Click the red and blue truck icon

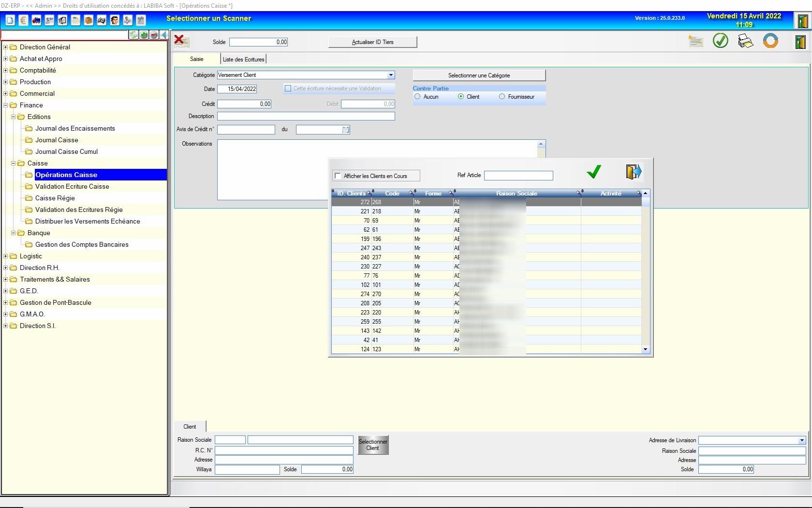coord(36,20)
